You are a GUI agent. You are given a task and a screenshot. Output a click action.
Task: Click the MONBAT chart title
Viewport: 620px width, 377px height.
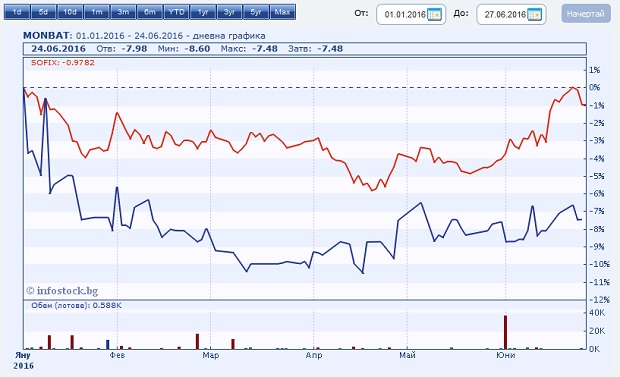(x=144, y=36)
